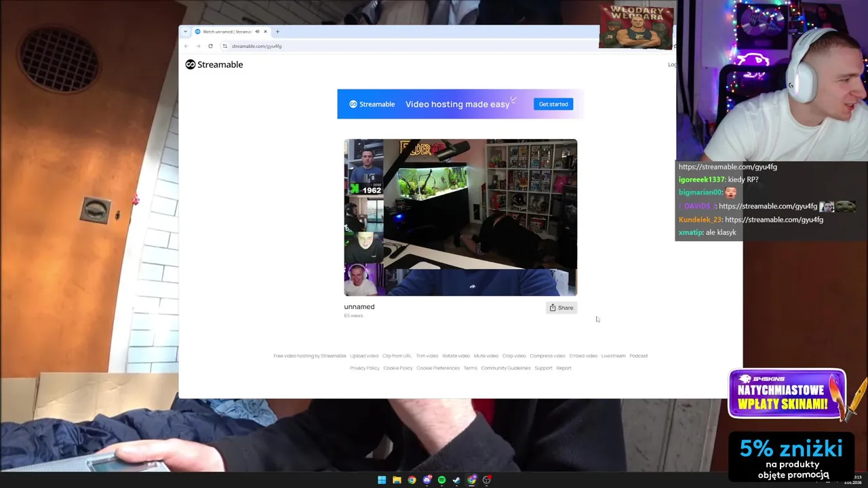Open the Clip from URL link
This screenshot has height=488, width=868.
pyautogui.click(x=397, y=356)
